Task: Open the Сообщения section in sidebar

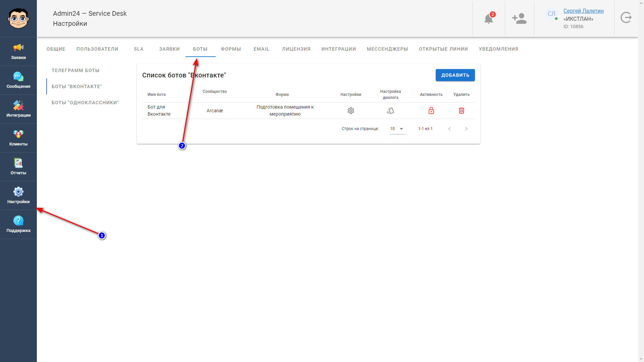Action: click(x=18, y=80)
